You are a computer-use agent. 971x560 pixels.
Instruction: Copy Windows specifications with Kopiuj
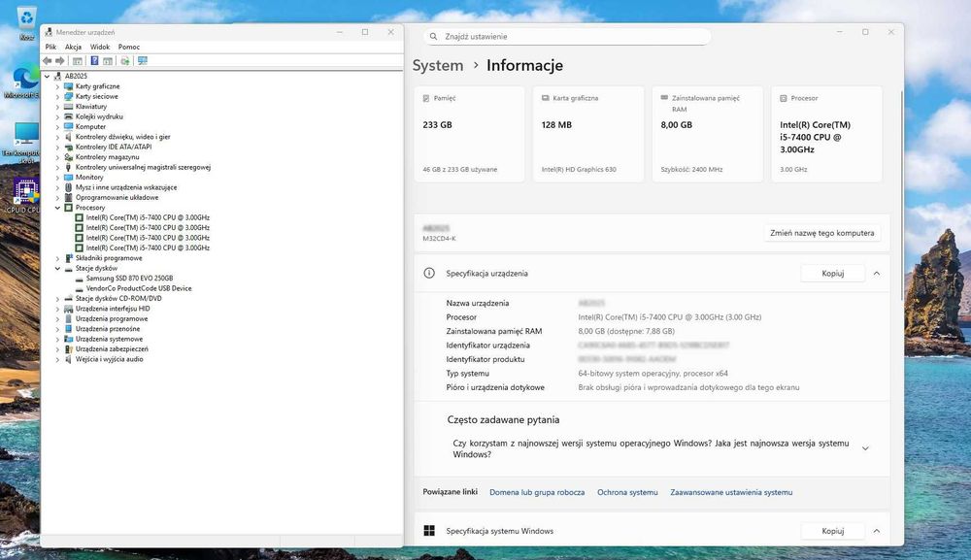point(833,530)
